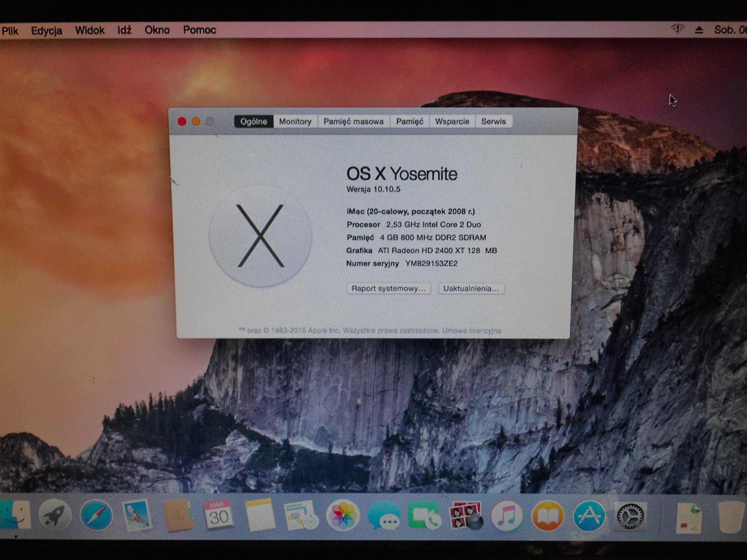The height and width of the screenshot is (560, 747).
Task: Open the Widok menu
Action: point(89,30)
